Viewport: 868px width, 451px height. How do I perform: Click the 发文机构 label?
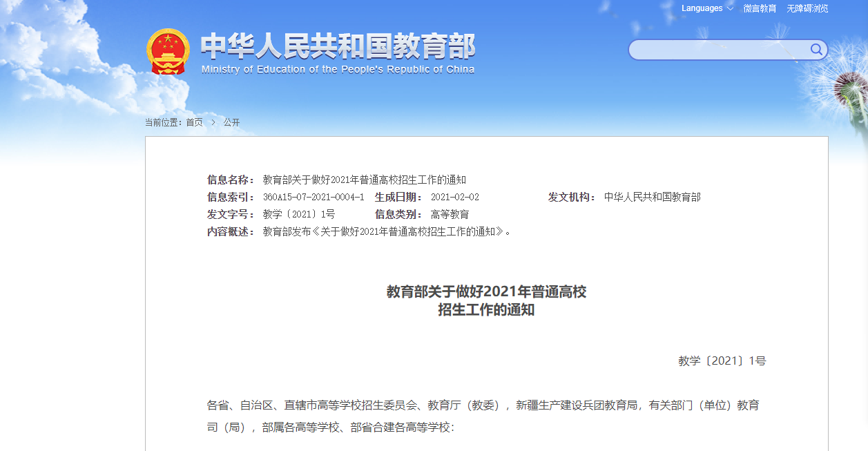pyautogui.click(x=572, y=197)
